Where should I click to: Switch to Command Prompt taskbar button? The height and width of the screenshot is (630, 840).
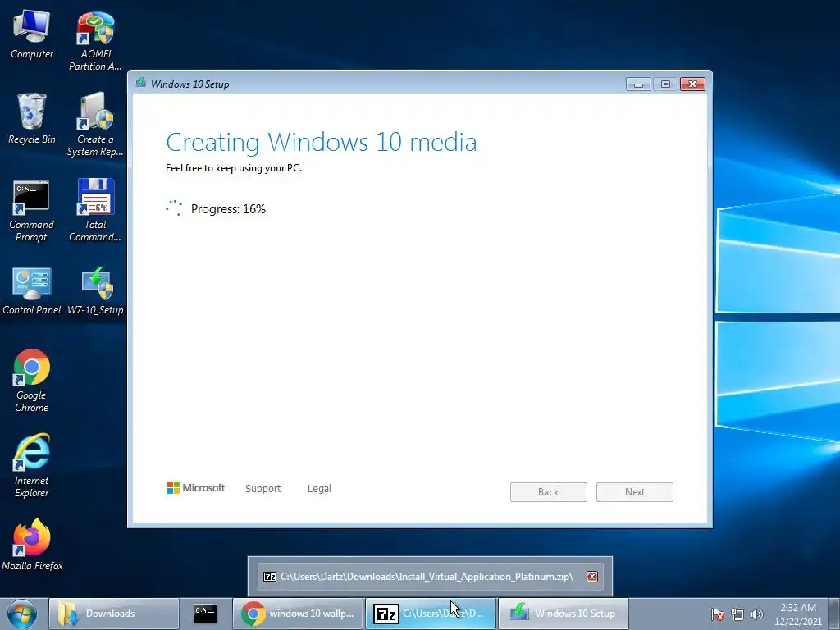pyautogui.click(x=205, y=614)
